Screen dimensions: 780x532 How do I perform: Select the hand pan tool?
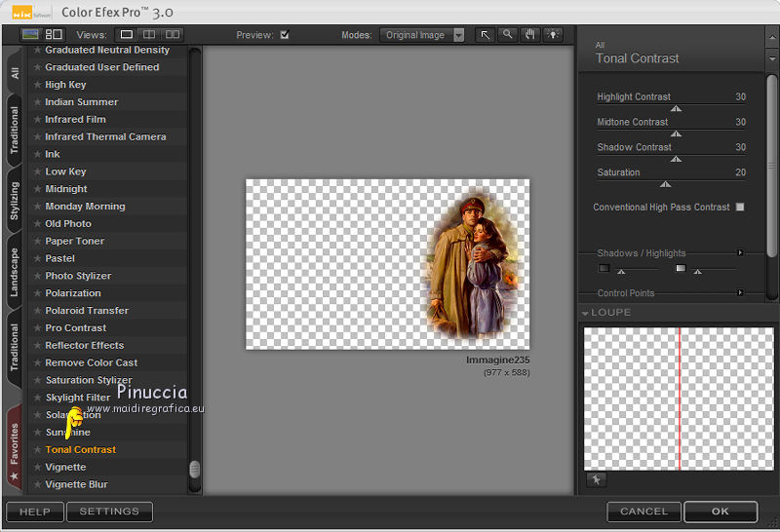click(530, 35)
